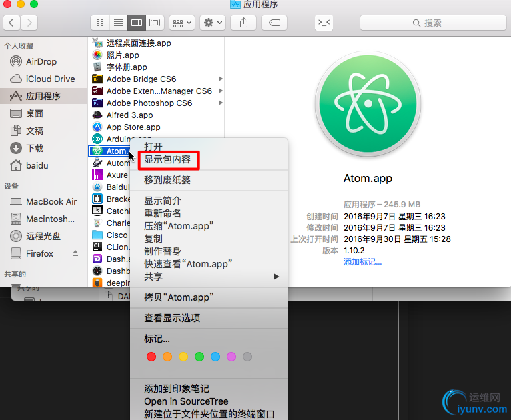The height and width of the screenshot is (420, 511).
Task: Open the gear action menu
Action: (x=213, y=23)
